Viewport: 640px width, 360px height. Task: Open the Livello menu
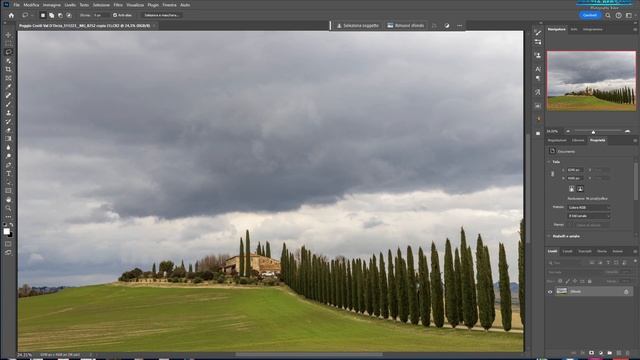70,5
